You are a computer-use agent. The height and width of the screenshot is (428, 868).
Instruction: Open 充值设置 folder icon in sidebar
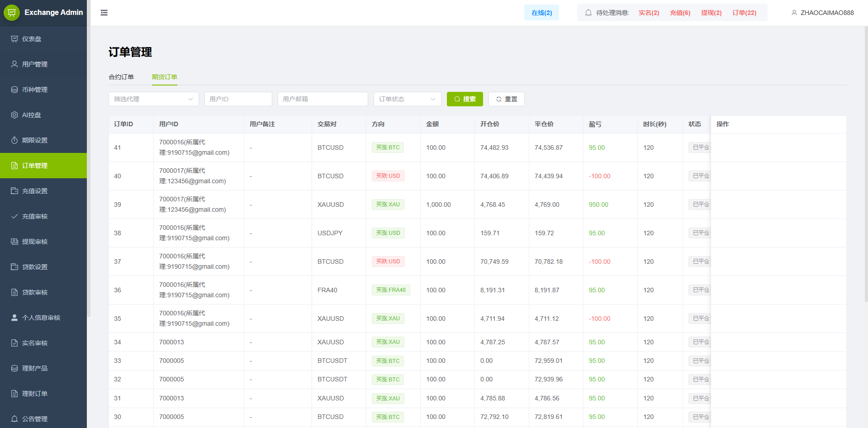pyautogui.click(x=14, y=191)
